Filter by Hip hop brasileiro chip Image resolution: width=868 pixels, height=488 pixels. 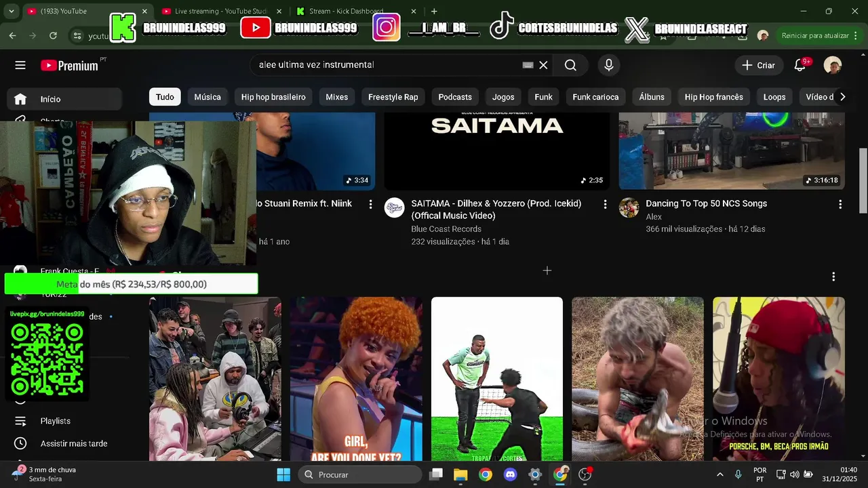click(273, 97)
